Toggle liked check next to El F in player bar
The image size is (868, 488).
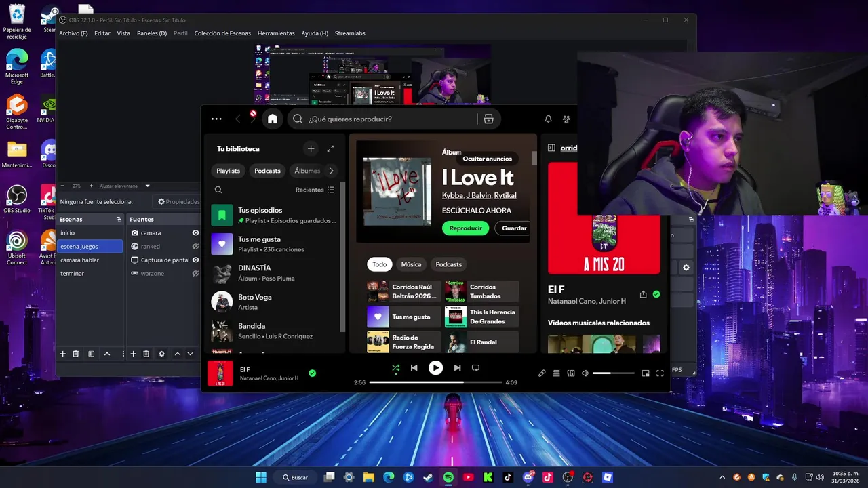click(x=312, y=373)
